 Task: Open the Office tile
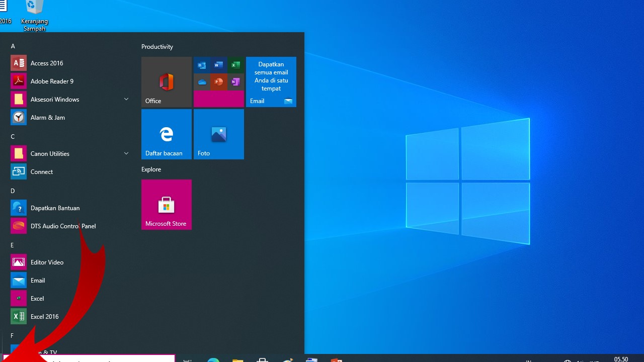click(x=167, y=82)
